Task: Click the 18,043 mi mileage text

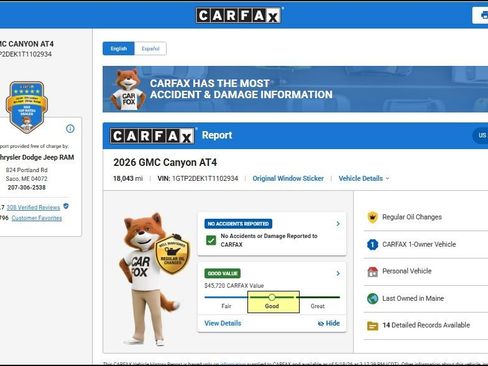Action: [128, 178]
